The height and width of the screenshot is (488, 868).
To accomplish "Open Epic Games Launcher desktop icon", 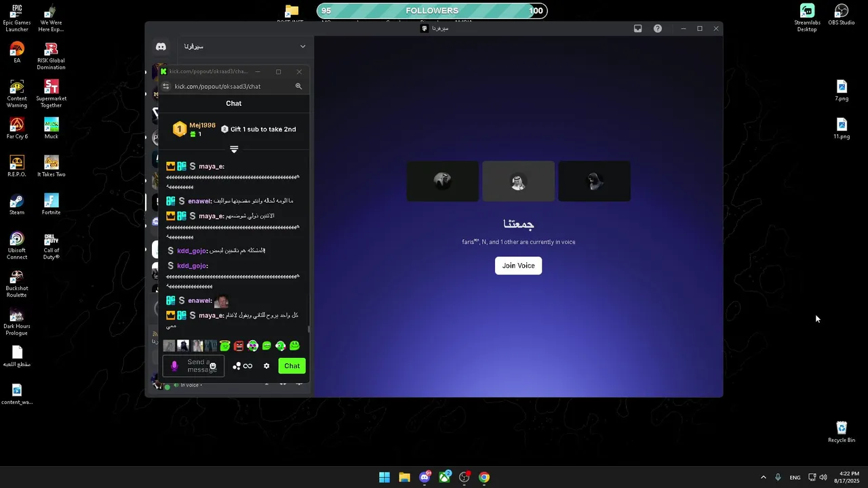I will (17, 18).
